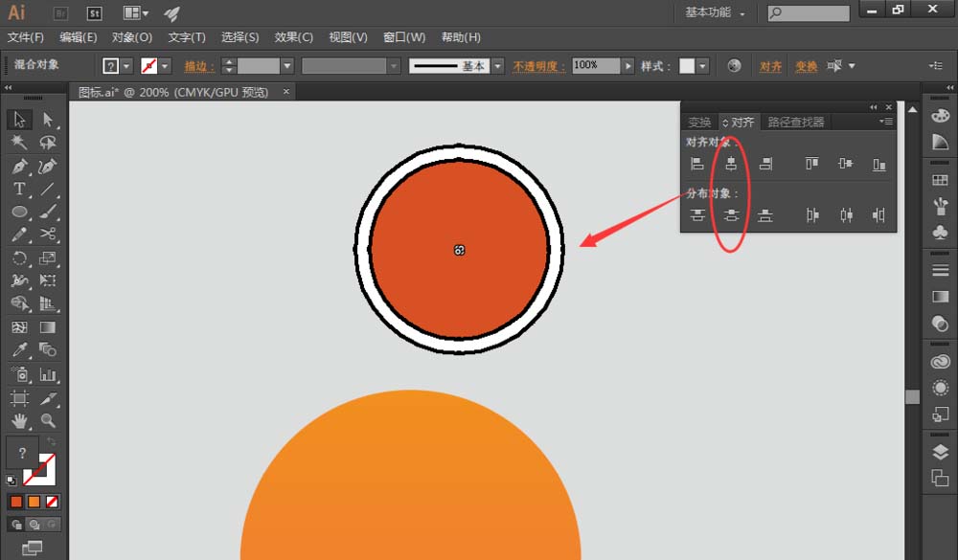
Task: Select the Direct Selection tool
Action: coord(48,119)
